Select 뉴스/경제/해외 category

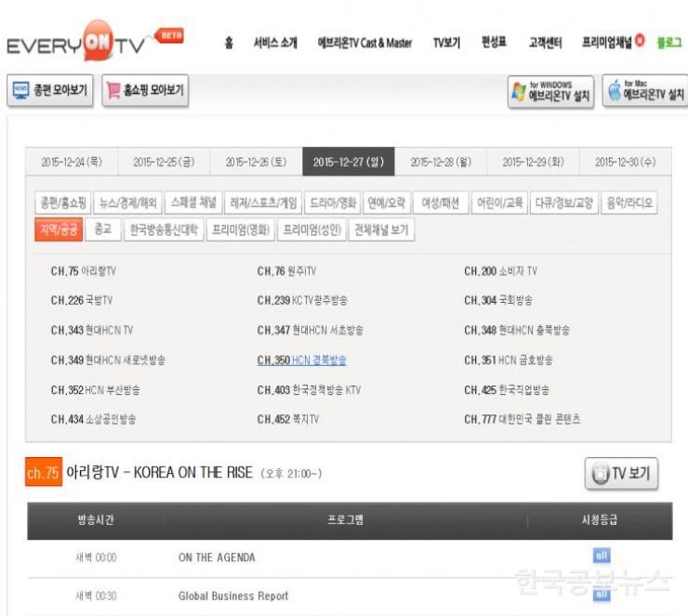click(127, 203)
